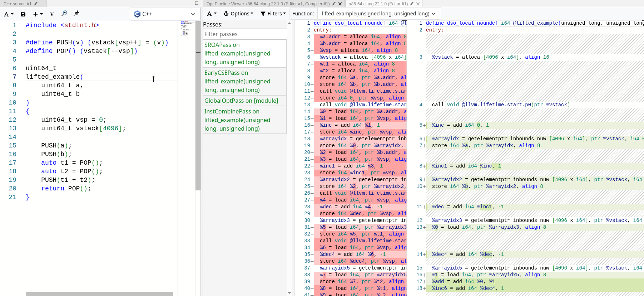This screenshot has width=644, height=296.
Task: Select GlobalOptPass on [module] pass
Action: 245,101
